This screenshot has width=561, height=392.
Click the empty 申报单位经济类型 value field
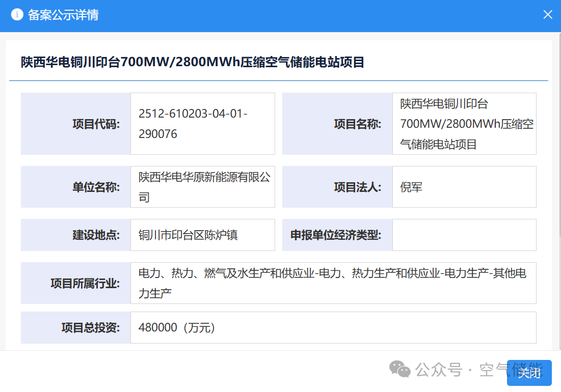pos(464,235)
